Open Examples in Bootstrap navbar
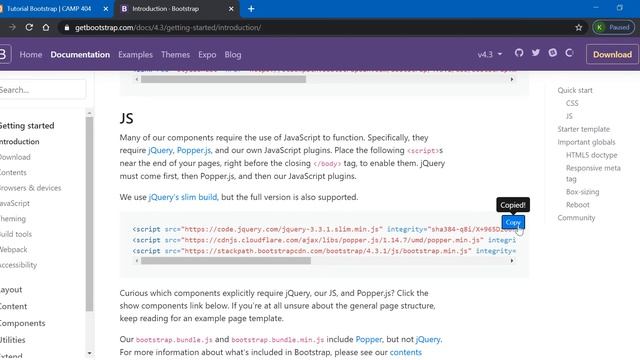Screen dimensions: 640x360 [x=135, y=54]
